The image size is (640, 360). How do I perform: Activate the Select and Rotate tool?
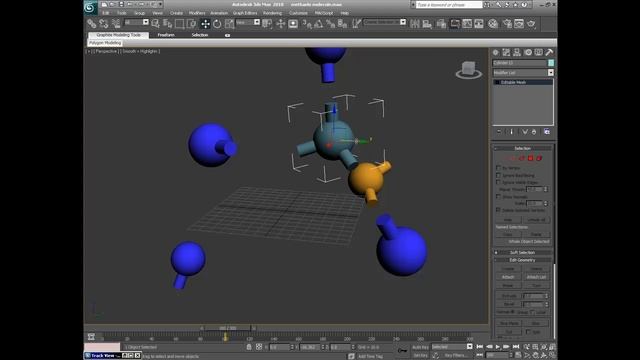click(217, 24)
